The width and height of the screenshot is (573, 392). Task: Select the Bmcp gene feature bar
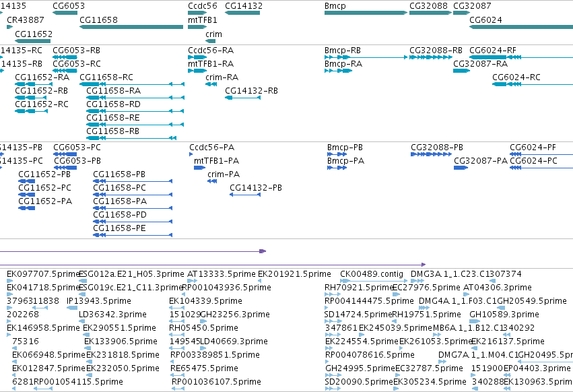pyautogui.click(x=366, y=13)
